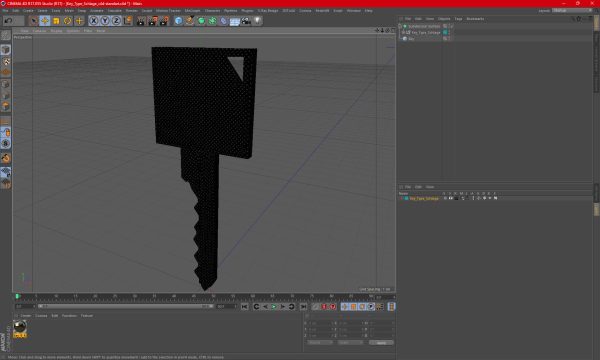Toggle the Key_Type_Schlage layer View icon

click(x=451, y=198)
